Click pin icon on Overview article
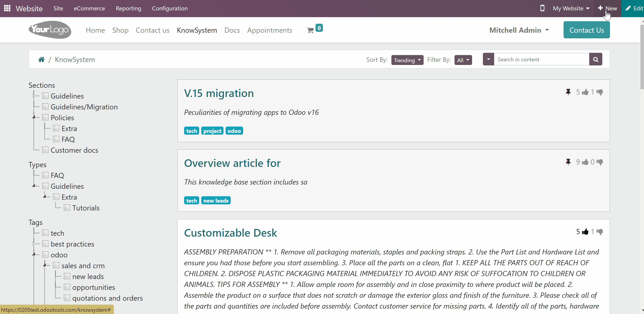 [568, 162]
